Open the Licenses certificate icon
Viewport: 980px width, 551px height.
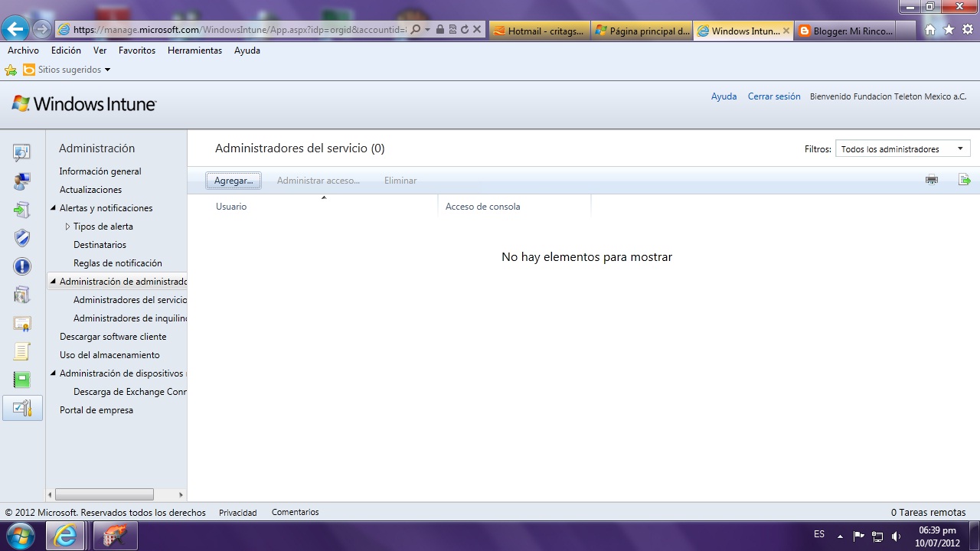point(22,323)
